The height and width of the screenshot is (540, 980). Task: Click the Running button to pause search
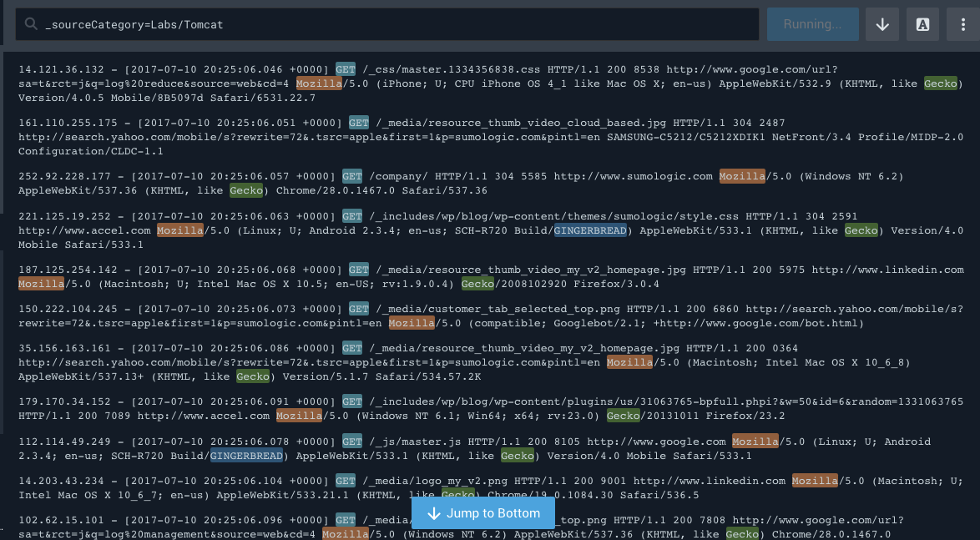(x=811, y=24)
